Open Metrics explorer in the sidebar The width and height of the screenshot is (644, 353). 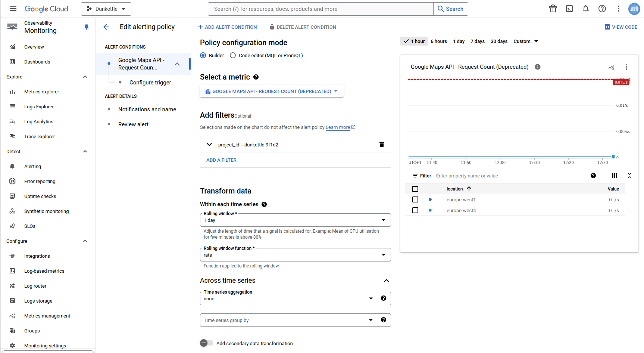pos(41,92)
